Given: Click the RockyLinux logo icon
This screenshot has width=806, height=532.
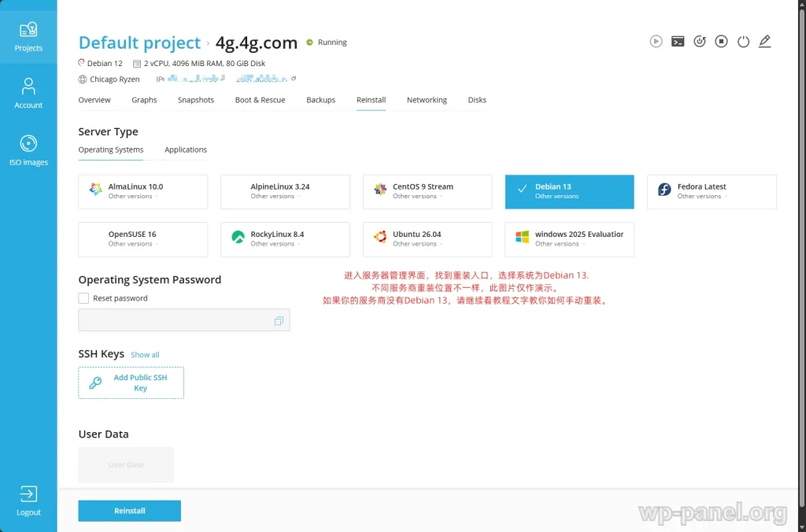Looking at the screenshot, I should [238, 237].
